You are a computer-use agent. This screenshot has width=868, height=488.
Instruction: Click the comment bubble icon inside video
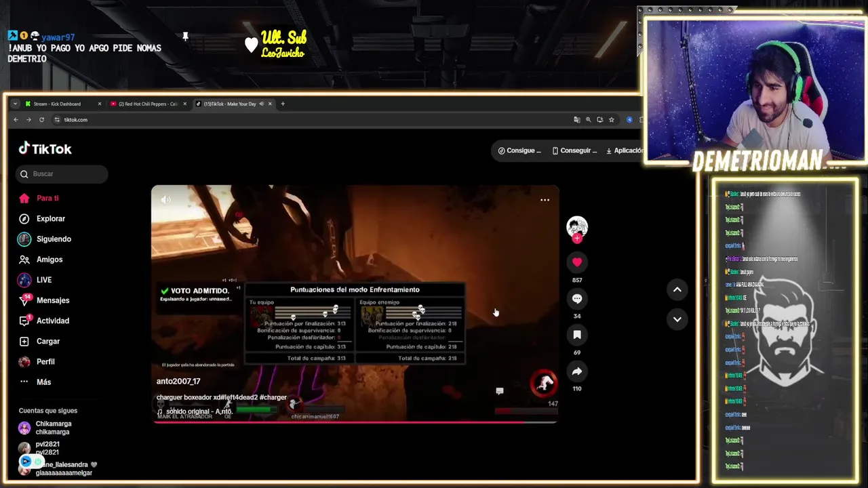point(500,391)
